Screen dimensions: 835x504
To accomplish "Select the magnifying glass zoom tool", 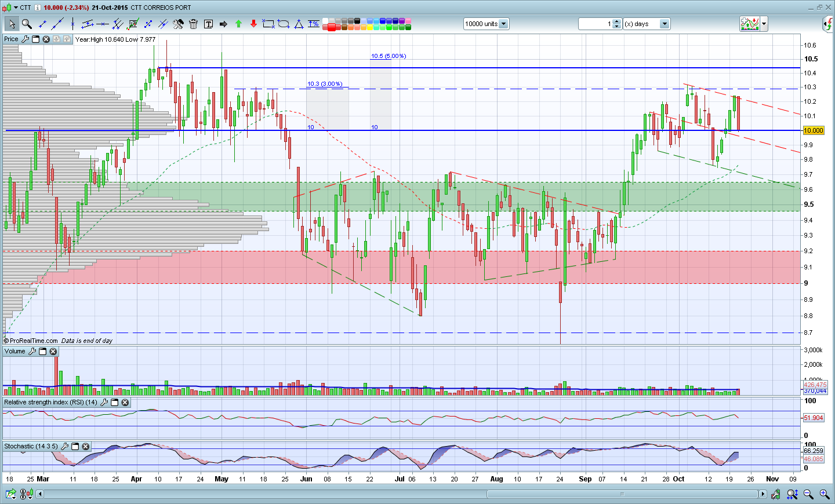I will (x=27, y=24).
